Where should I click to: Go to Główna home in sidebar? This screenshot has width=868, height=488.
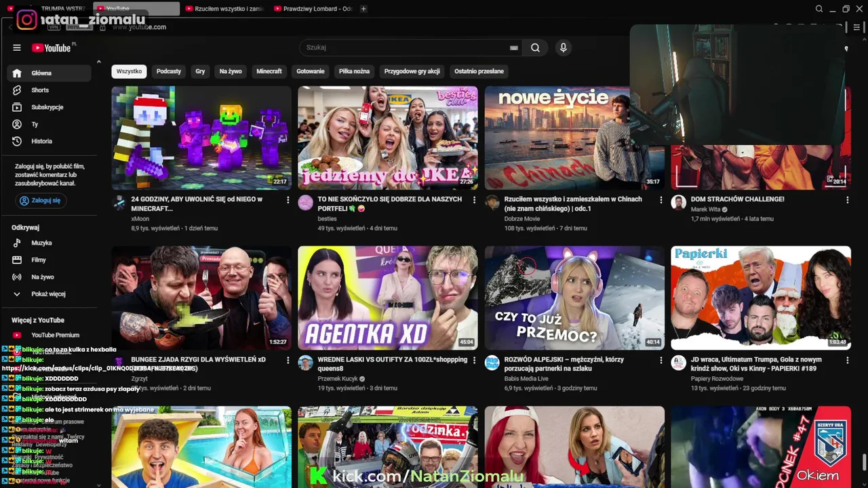point(49,73)
